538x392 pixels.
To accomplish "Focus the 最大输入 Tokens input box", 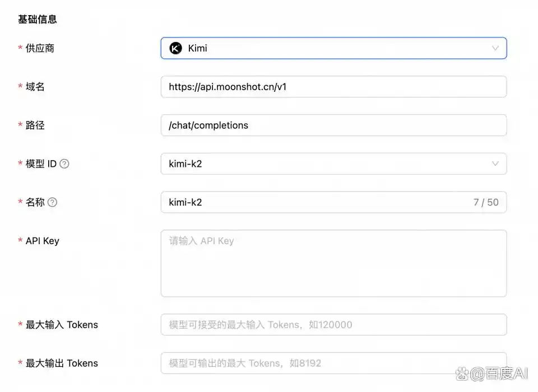I will (x=333, y=325).
